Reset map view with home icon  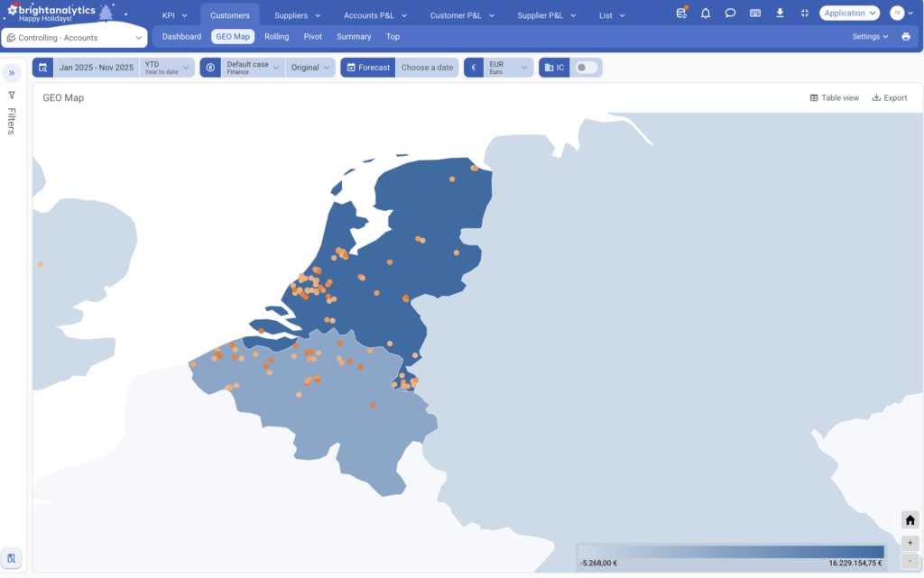(910, 520)
